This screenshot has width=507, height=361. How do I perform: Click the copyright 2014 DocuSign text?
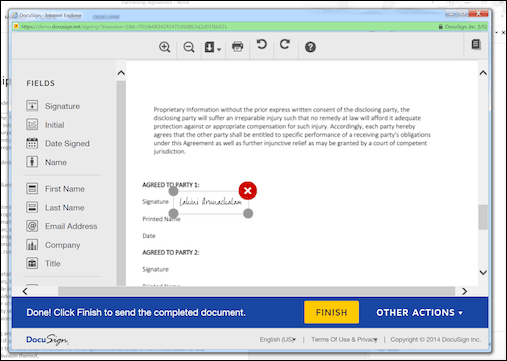pyautogui.click(x=435, y=339)
